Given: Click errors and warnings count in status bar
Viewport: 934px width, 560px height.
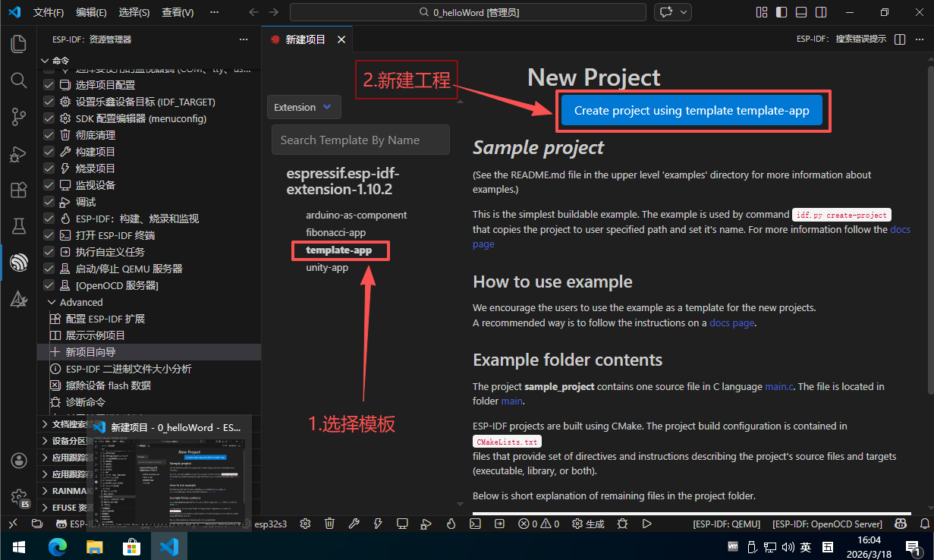Looking at the screenshot, I should (x=539, y=524).
